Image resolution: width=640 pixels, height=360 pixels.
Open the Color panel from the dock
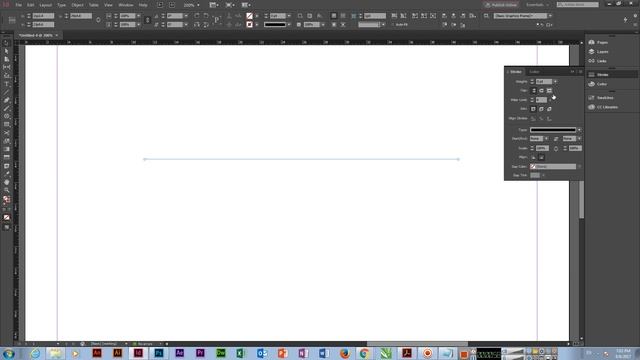[598, 84]
